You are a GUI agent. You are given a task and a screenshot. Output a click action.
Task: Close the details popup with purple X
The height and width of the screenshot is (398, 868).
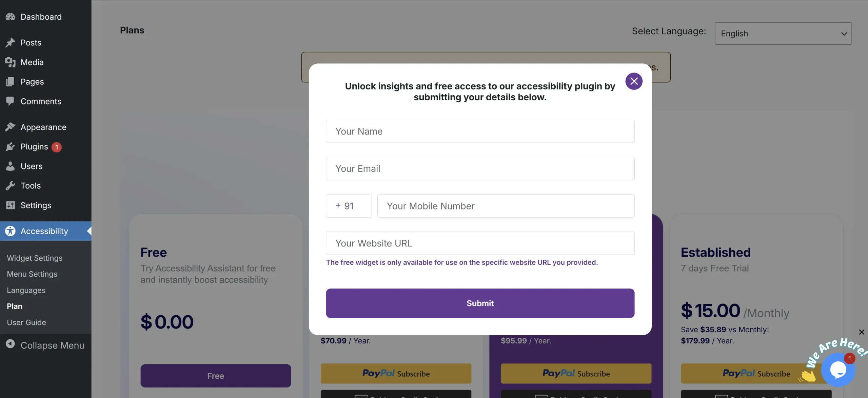[634, 81]
